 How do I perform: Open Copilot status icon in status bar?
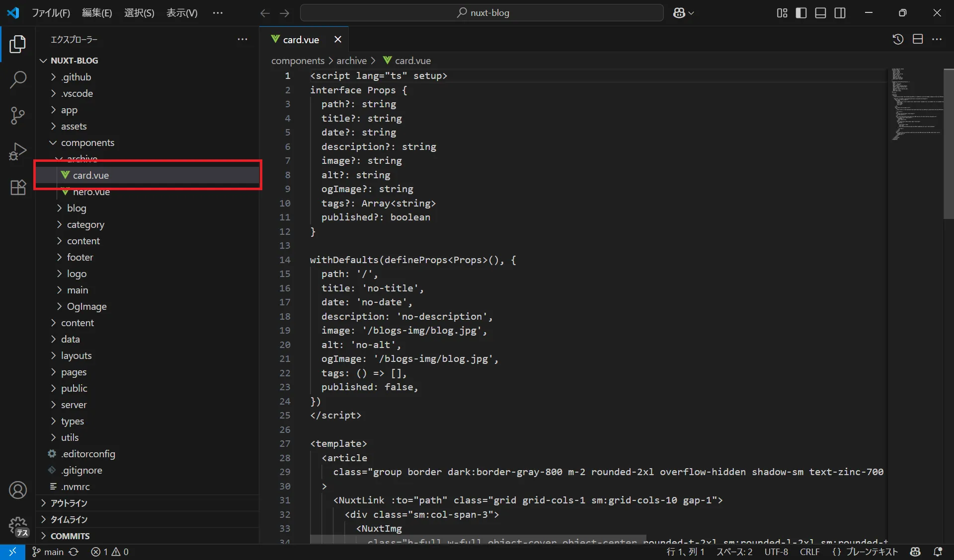tap(915, 552)
